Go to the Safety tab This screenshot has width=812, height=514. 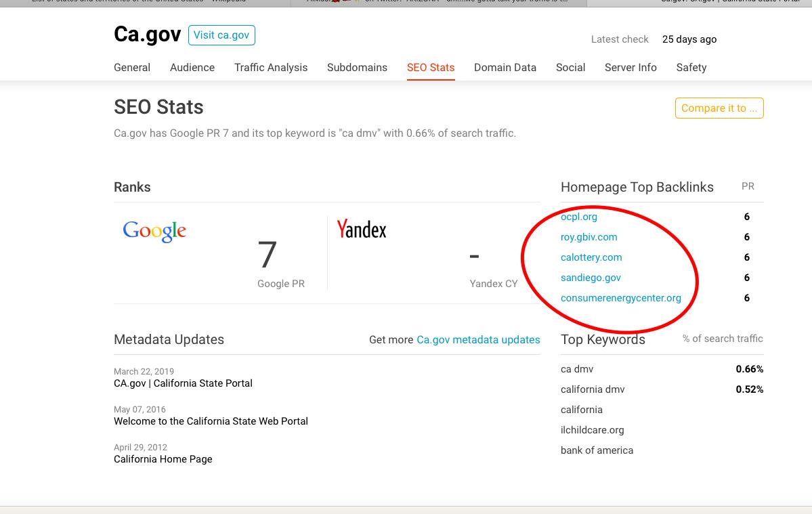691,67
